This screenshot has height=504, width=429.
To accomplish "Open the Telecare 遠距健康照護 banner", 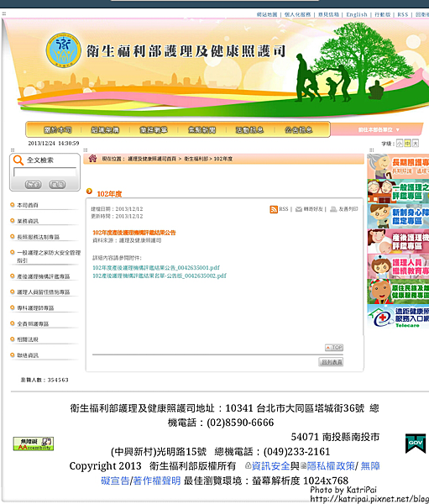I will click(398, 317).
